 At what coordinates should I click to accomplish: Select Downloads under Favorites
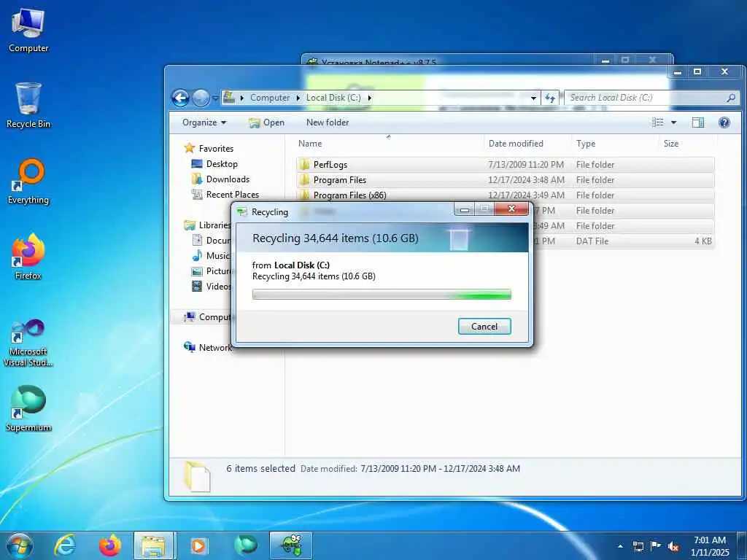228,179
